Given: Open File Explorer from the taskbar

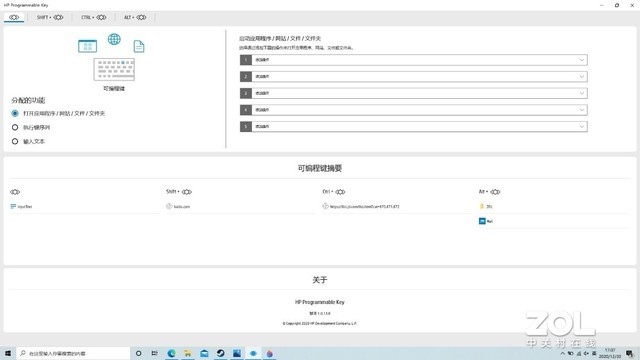Looking at the screenshot, I should pyautogui.click(x=188, y=353).
